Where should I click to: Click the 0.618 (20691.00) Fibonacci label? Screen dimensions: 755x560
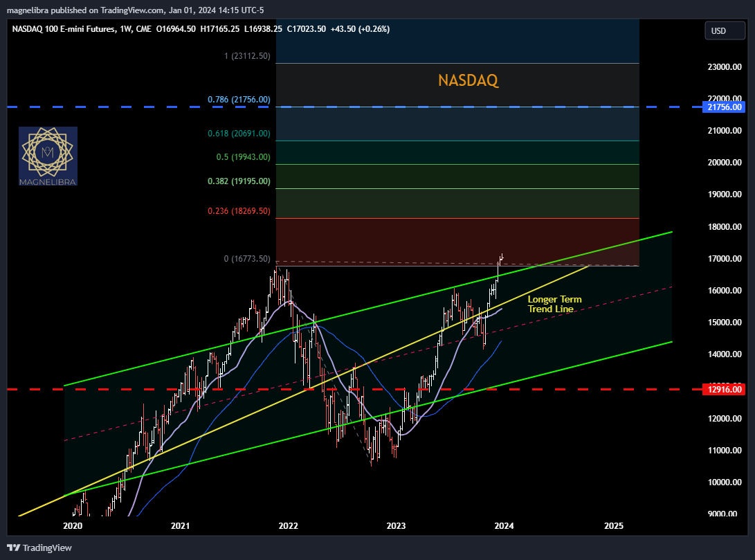pyautogui.click(x=239, y=134)
